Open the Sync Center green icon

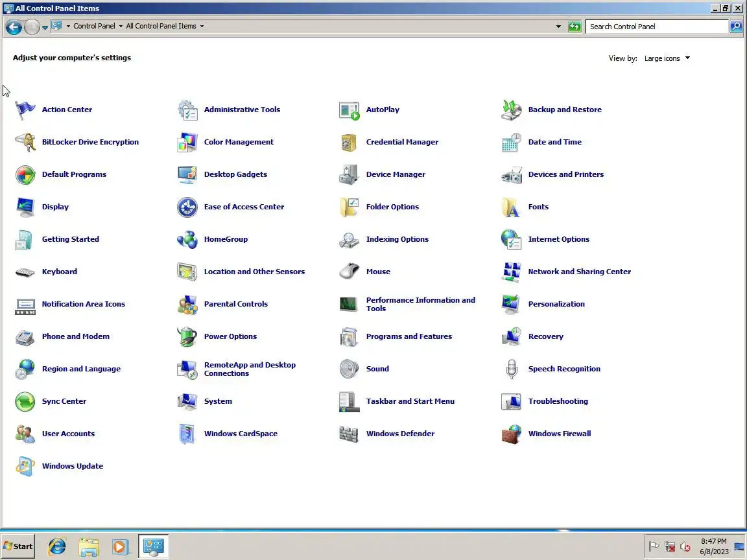(x=25, y=401)
